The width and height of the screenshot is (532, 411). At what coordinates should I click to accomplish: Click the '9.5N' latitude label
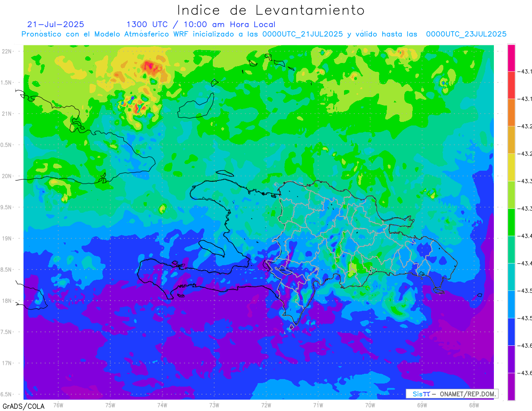6,207
